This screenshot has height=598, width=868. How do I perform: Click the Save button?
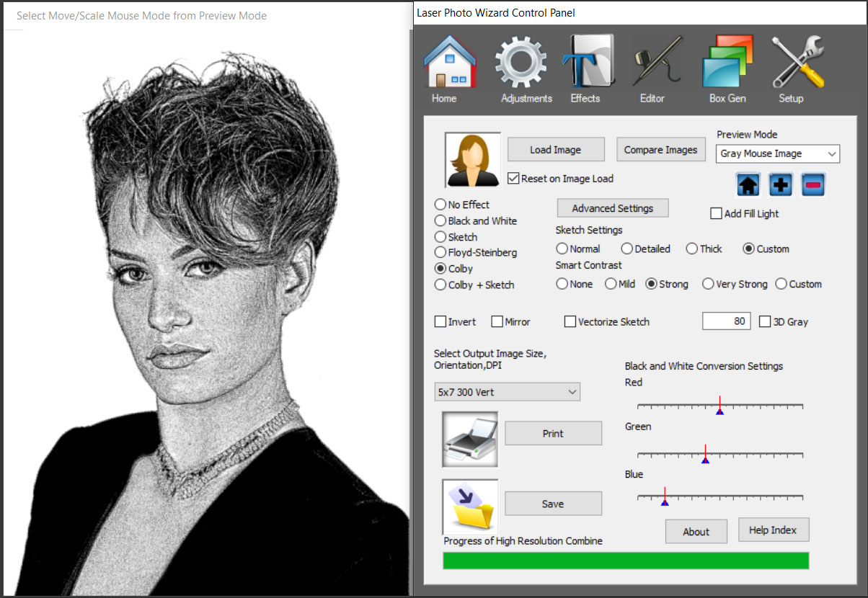[x=553, y=504]
